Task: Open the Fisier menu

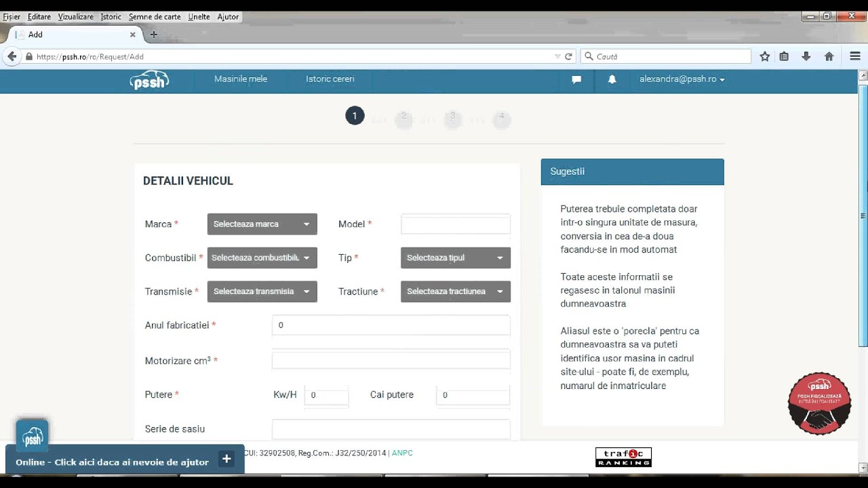Action: pos(12,17)
